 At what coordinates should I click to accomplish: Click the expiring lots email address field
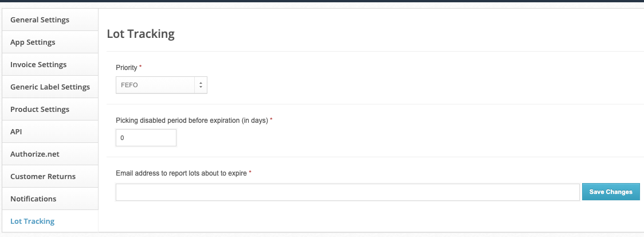pyautogui.click(x=347, y=192)
